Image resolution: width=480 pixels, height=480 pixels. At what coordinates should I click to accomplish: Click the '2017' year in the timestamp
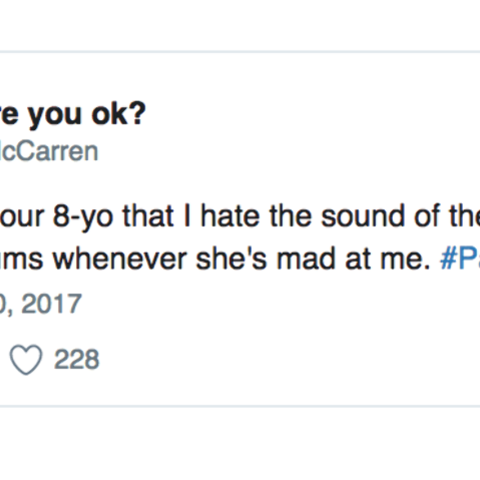51,303
